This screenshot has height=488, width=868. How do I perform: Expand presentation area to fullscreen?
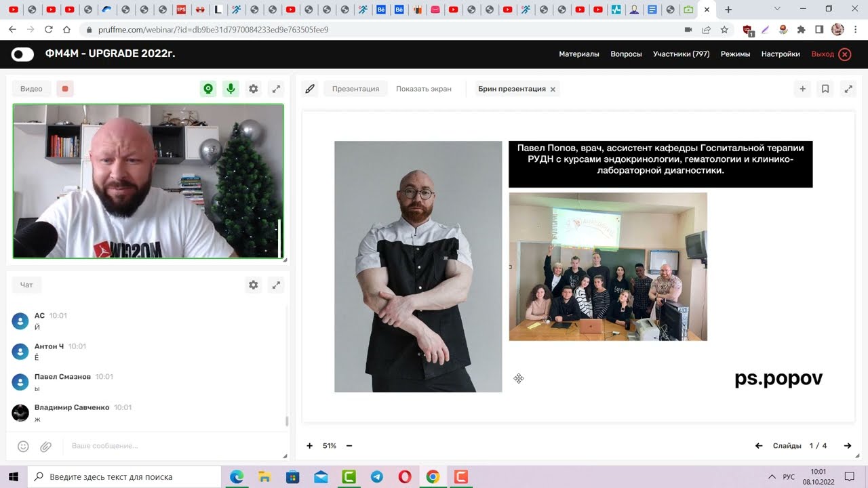[x=848, y=89]
